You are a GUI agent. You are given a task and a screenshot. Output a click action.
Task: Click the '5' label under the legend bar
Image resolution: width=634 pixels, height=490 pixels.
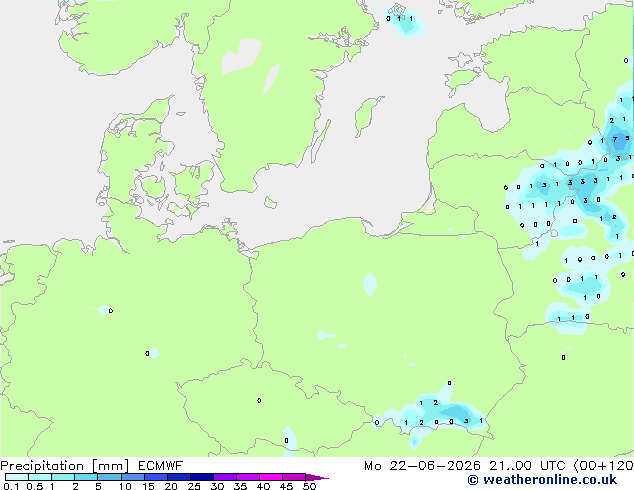tap(98, 486)
